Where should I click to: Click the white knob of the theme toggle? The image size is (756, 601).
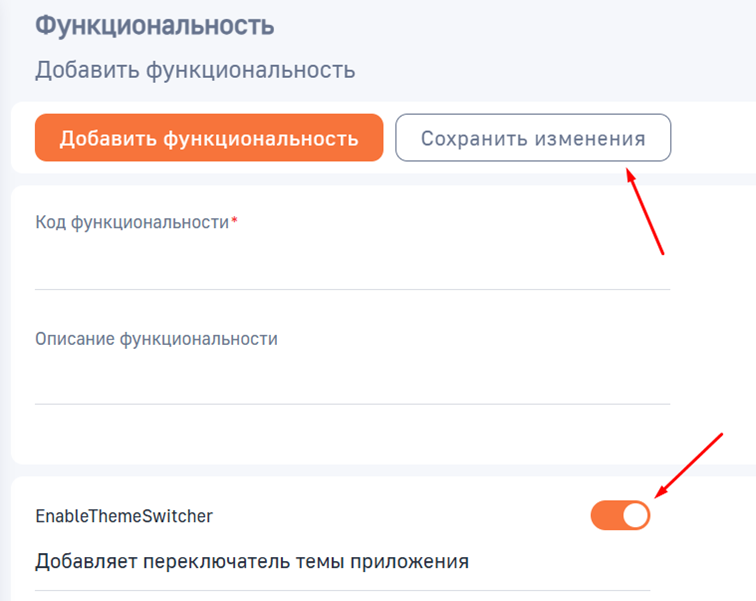(x=635, y=515)
